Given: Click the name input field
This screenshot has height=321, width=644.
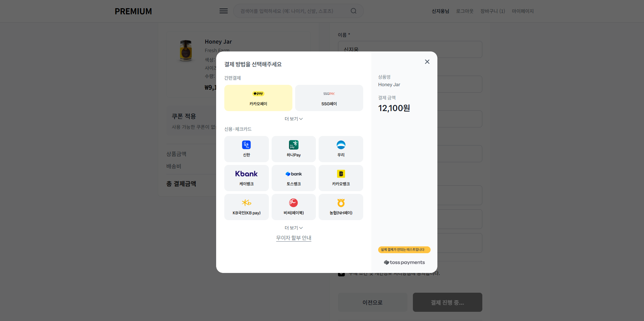Looking at the screenshot, I should coord(410,49).
